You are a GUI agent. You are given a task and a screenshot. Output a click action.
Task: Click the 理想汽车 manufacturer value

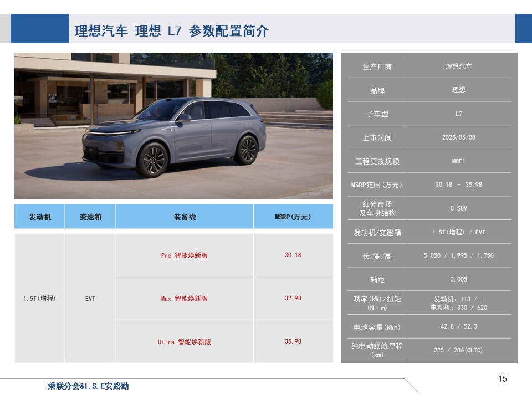pos(459,66)
